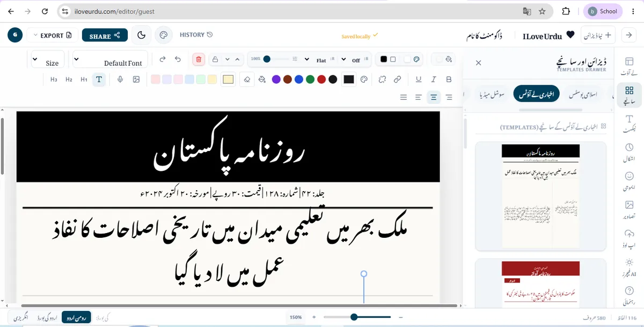The width and height of the screenshot is (644, 327).
Task: Insert an image using the picture icon
Action: (136, 79)
